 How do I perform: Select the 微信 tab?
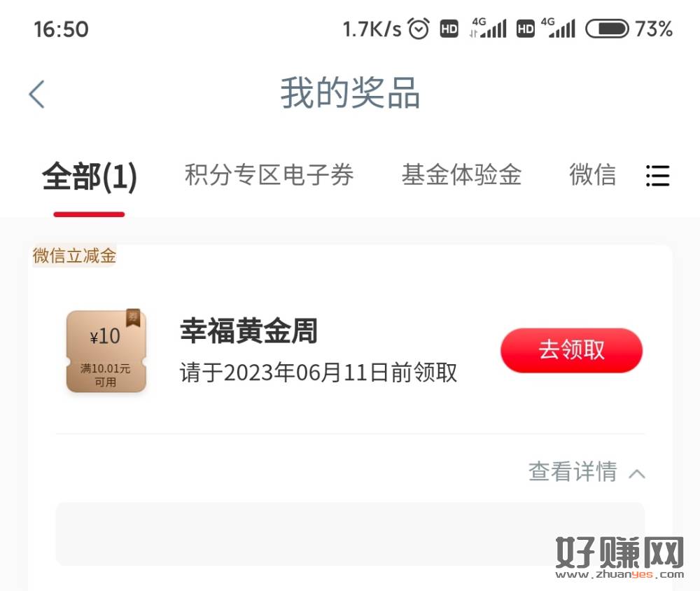point(592,174)
